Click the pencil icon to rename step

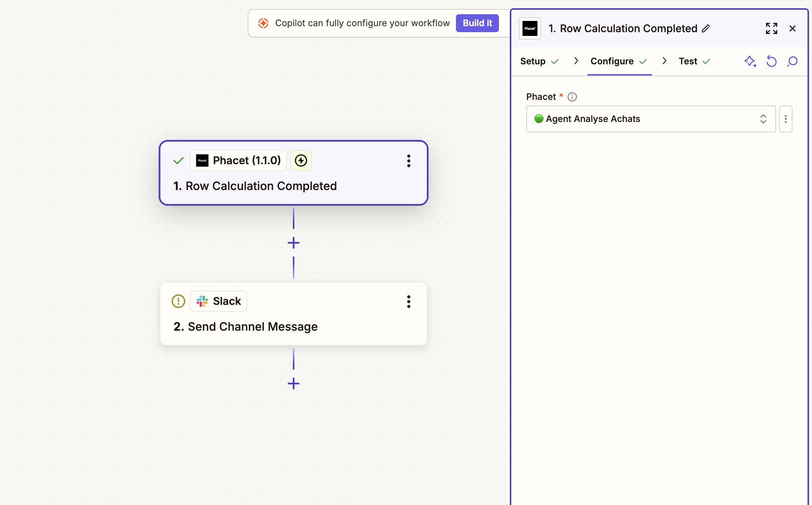pyautogui.click(x=706, y=28)
